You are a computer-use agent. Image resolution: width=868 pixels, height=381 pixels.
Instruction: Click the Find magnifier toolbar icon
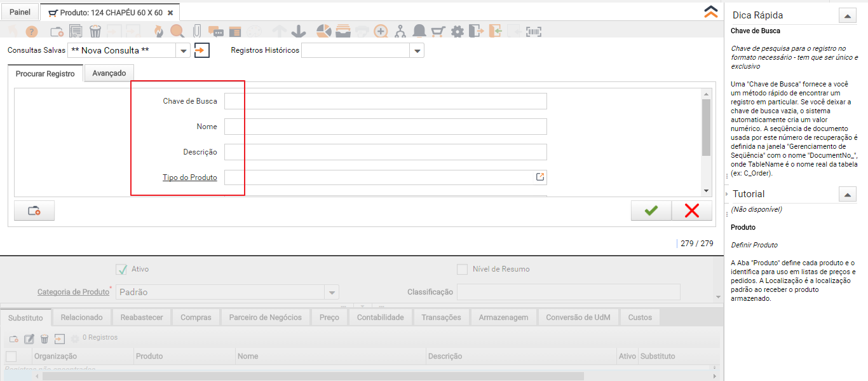(x=177, y=31)
